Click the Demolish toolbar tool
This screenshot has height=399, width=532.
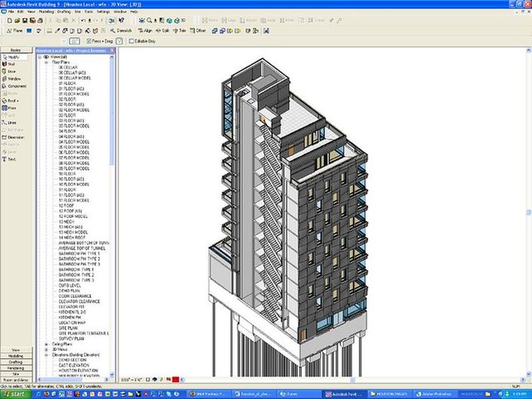(121, 31)
